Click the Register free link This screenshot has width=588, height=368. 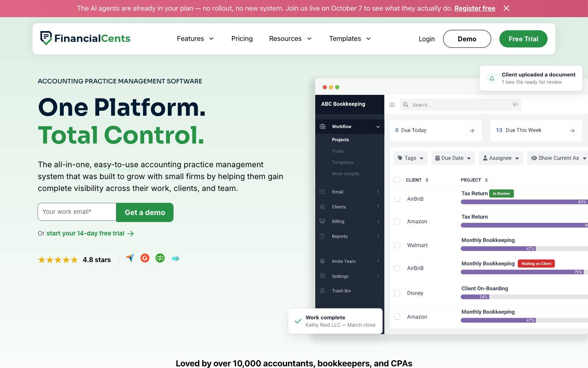[475, 8]
